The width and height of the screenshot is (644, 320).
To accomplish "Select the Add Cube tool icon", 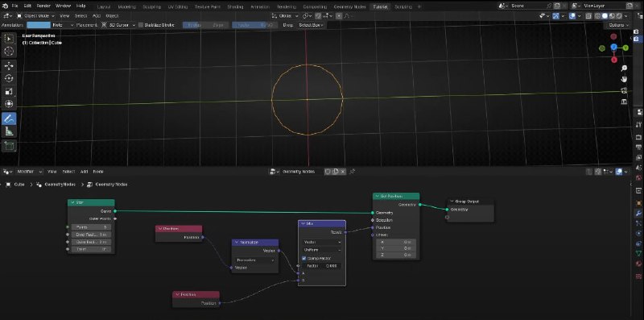I will coord(9,146).
